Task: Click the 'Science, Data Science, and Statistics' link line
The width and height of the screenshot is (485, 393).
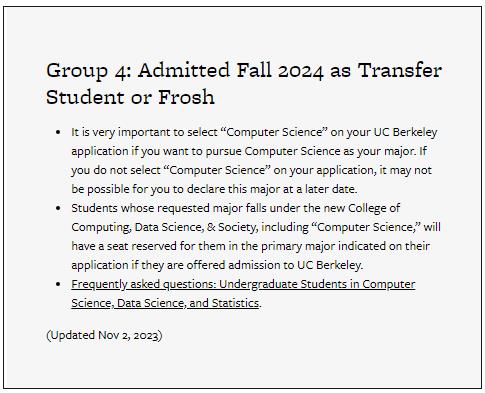Action: (x=165, y=303)
